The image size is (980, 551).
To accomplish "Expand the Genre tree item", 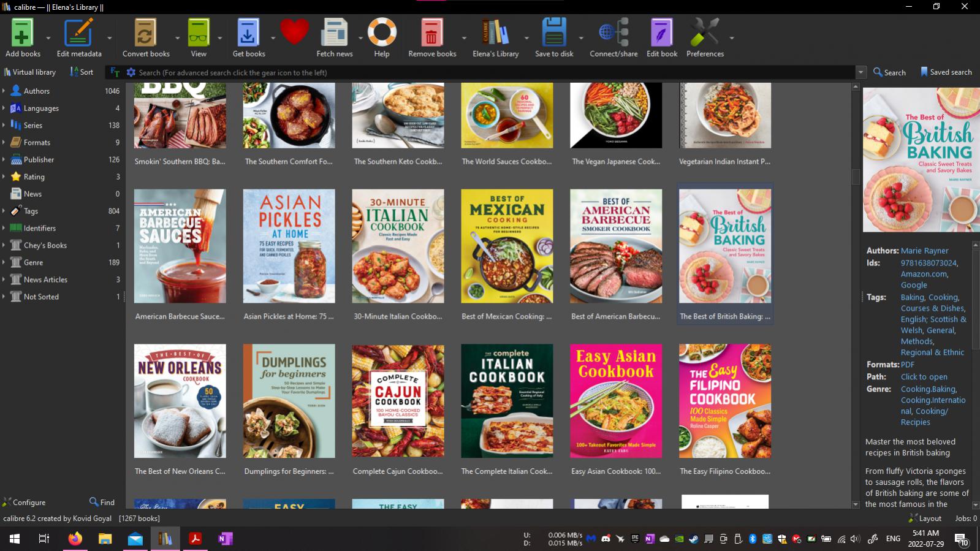I will click(4, 262).
